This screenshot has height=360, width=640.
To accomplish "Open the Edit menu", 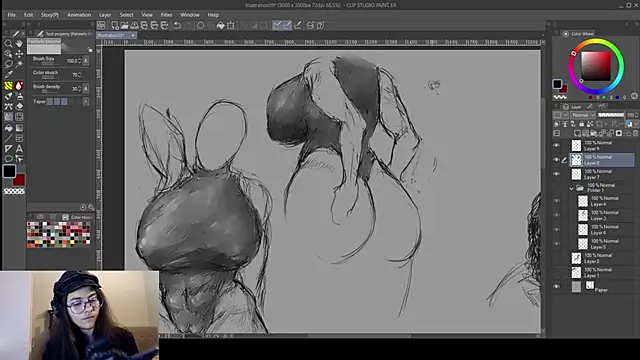I will click(28, 15).
